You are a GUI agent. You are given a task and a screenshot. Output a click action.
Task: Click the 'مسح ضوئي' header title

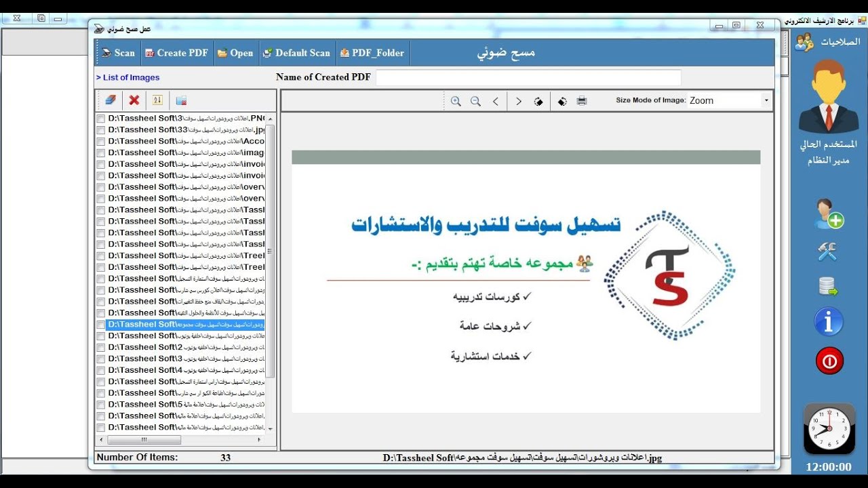[506, 53]
